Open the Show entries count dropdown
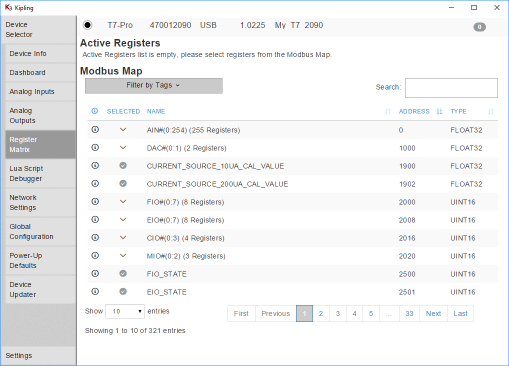The image size is (509, 366). (x=125, y=311)
